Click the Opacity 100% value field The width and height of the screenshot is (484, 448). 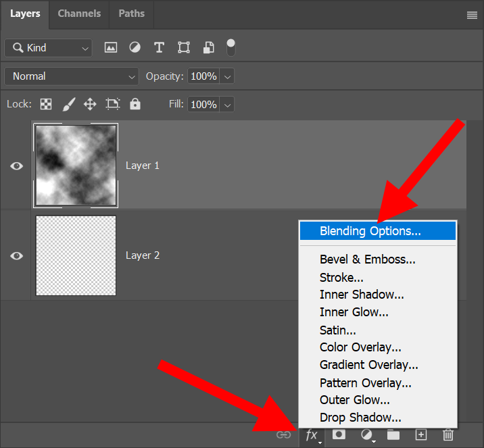pos(203,76)
